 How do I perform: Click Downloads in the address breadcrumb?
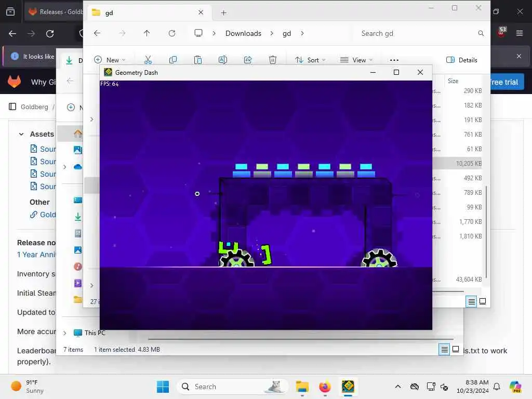tap(243, 33)
